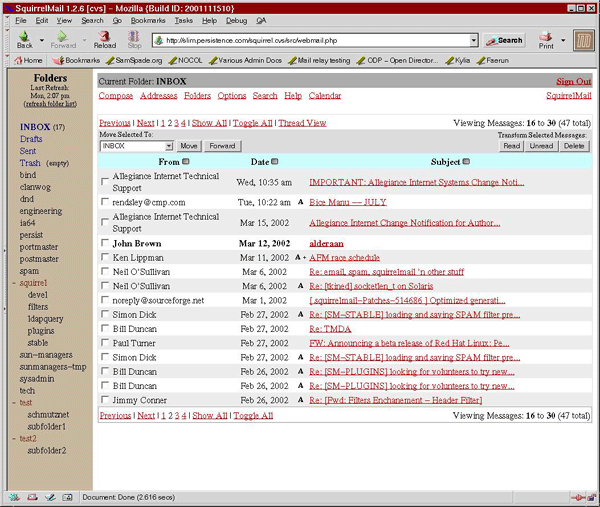Click the page proxy icon in the URL bar
600x507 pixels.
click(x=158, y=40)
